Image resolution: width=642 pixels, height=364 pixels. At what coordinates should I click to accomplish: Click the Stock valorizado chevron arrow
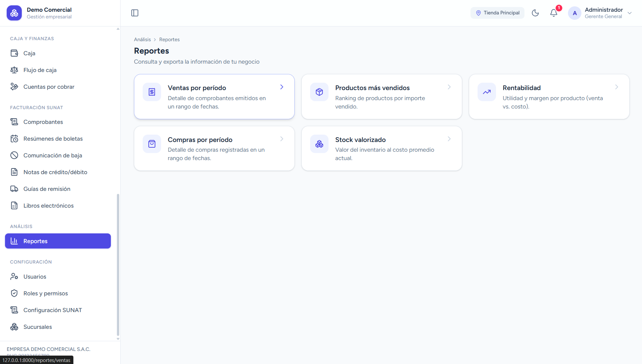coord(449,139)
